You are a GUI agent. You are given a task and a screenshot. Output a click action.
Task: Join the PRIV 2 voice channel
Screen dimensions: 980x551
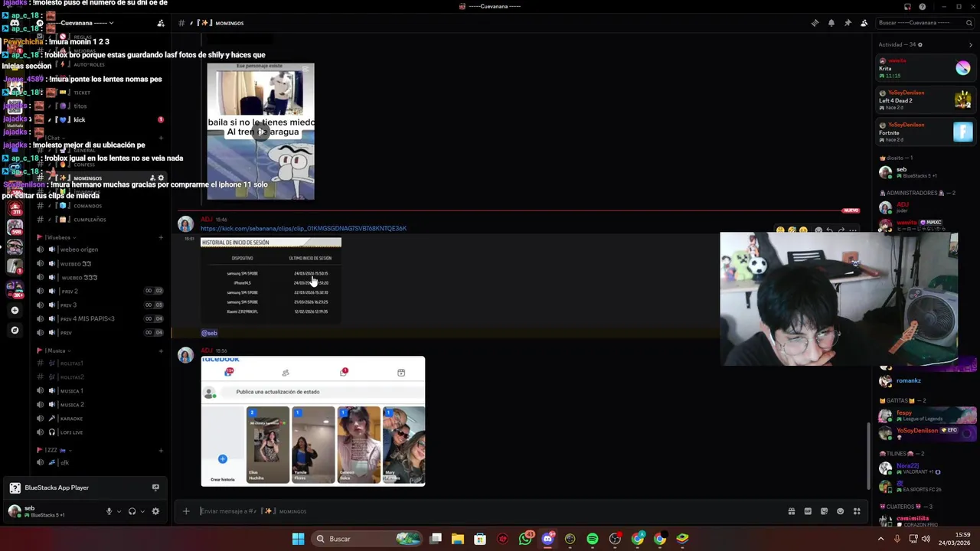(100, 291)
